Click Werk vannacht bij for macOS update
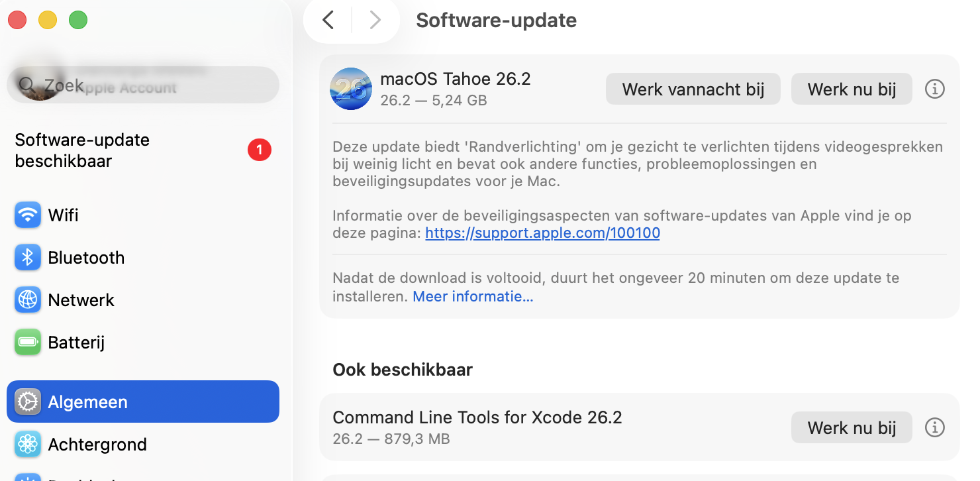The image size is (980, 481). [693, 88]
